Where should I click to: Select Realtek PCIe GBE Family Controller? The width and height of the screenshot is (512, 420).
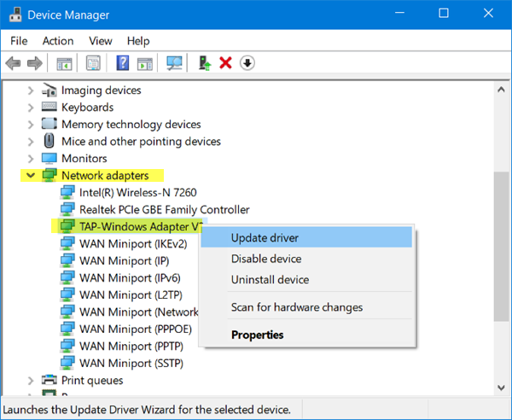(x=164, y=209)
